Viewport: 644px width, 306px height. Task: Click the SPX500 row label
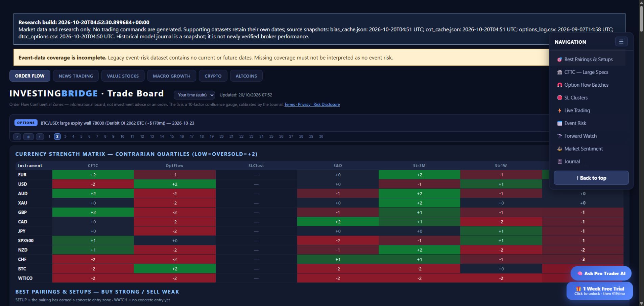[x=26, y=241]
